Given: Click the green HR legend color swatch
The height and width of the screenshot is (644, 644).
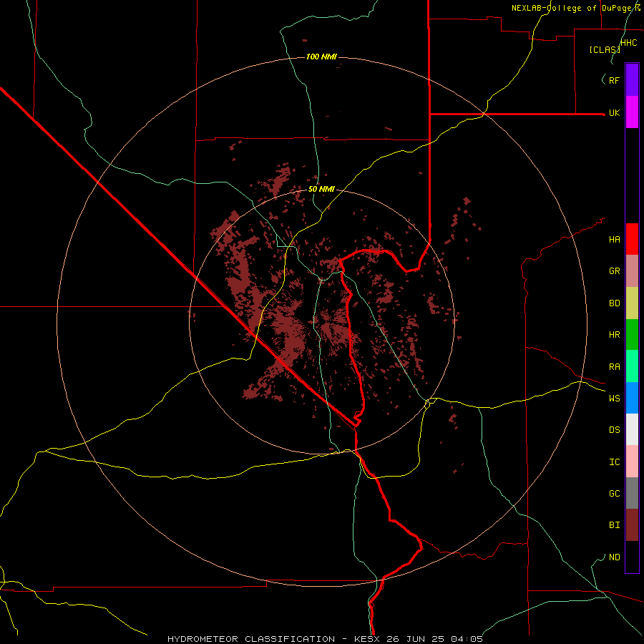Looking at the screenshot, I should coord(632,334).
